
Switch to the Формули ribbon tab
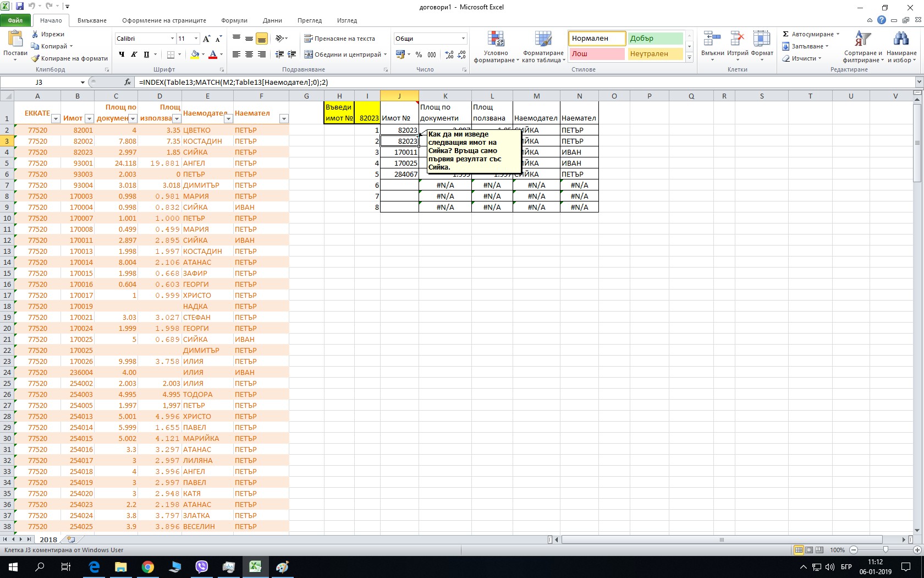[234, 20]
